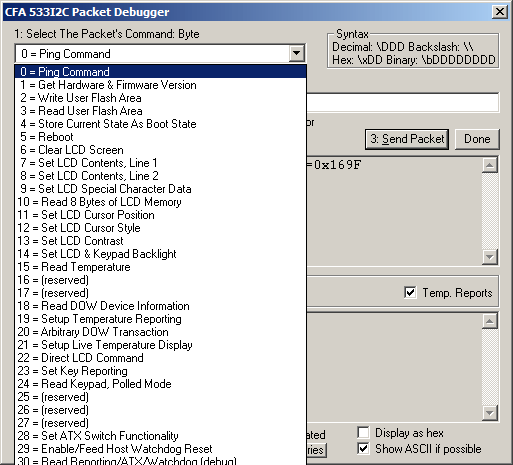The image size is (513, 465).
Task: Uncheck the Temp. Reports checkbox
Action: point(410,293)
